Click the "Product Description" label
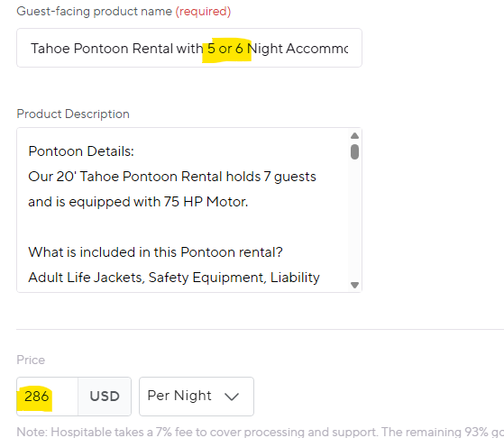The height and width of the screenshot is (438, 504). [73, 114]
